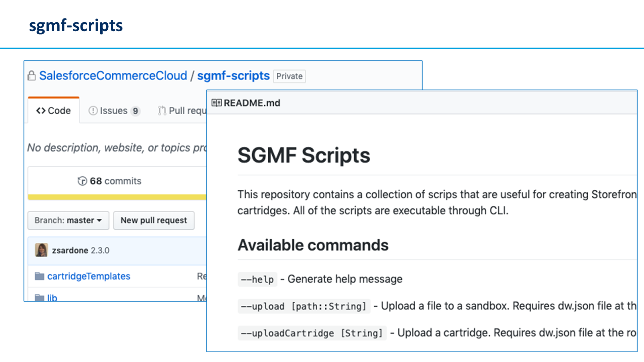Open the cartridgeTemplates folder
This screenshot has width=644, height=362.
pos(89,276)
